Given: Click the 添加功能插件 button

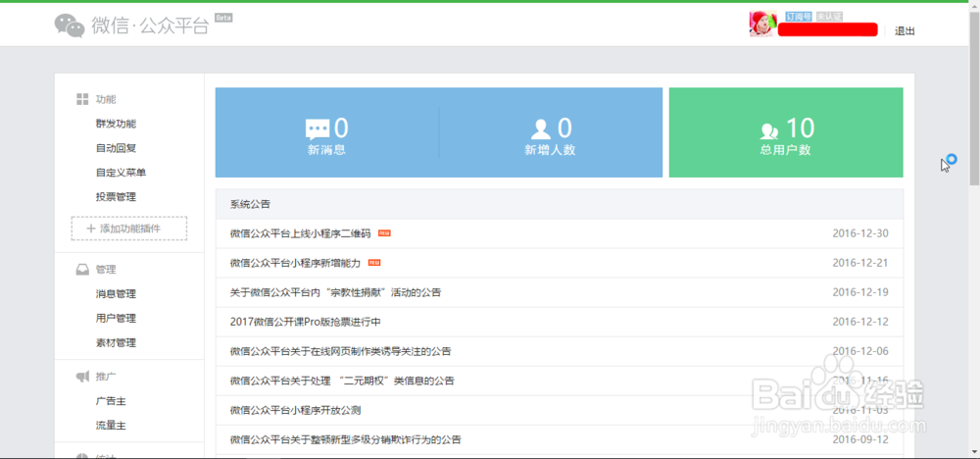Looking at the screenshot, I should (x=129, y=229).
